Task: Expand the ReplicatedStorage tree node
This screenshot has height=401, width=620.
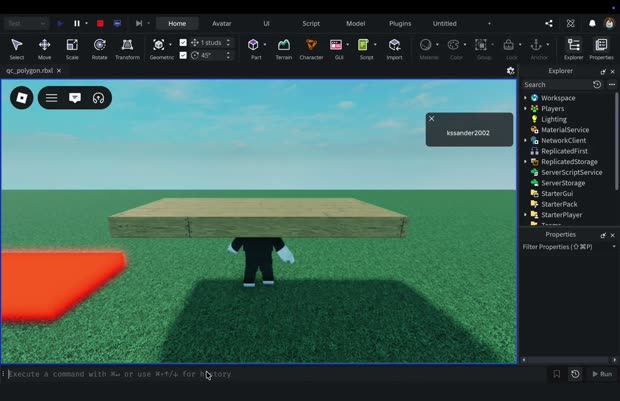Action: click(x=525, y=161)
